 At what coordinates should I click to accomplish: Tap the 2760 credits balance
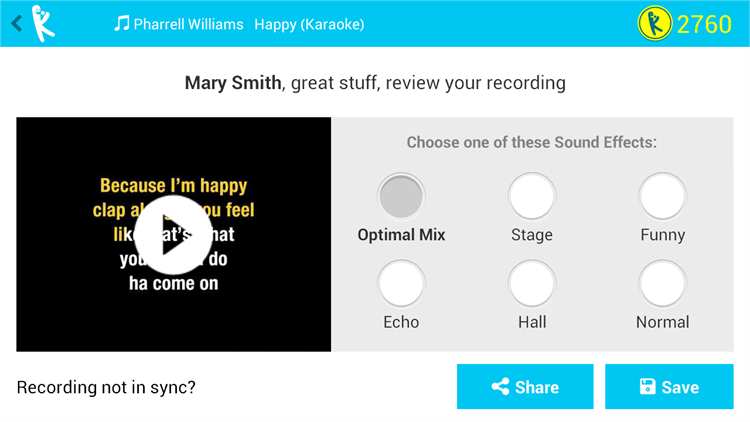point(704,24)
